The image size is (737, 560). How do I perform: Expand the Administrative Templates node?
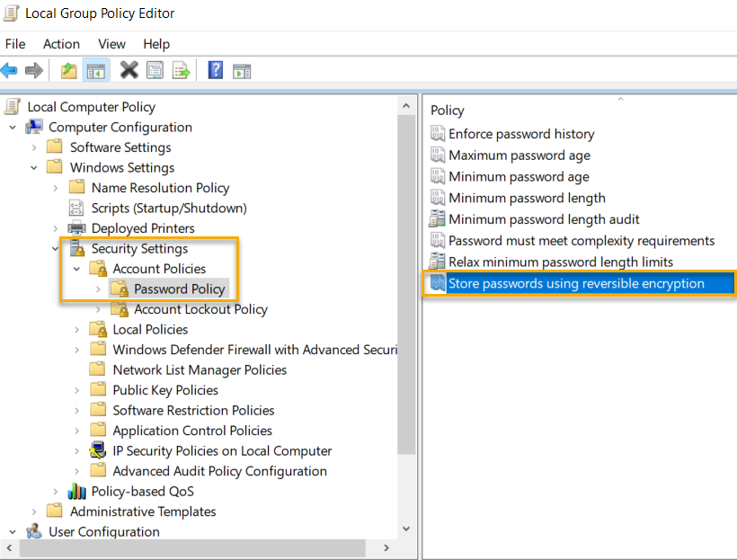pos(34,511)
